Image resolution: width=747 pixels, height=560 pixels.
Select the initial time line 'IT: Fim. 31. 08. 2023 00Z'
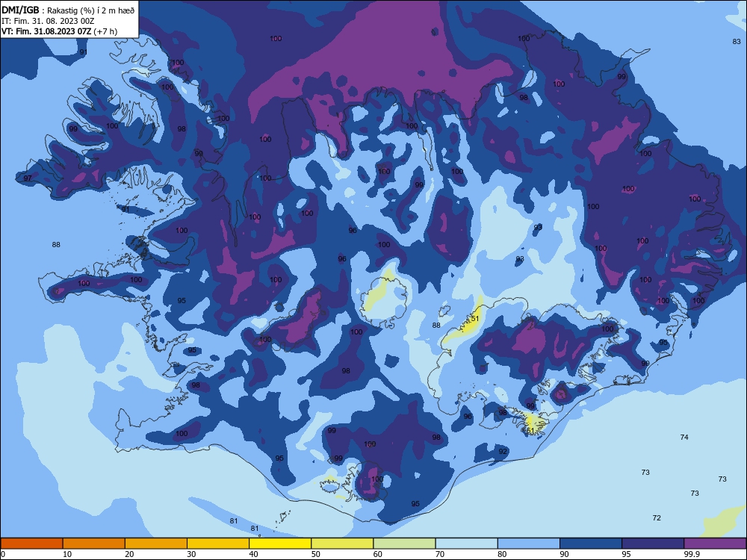click(x=48, y=21)
